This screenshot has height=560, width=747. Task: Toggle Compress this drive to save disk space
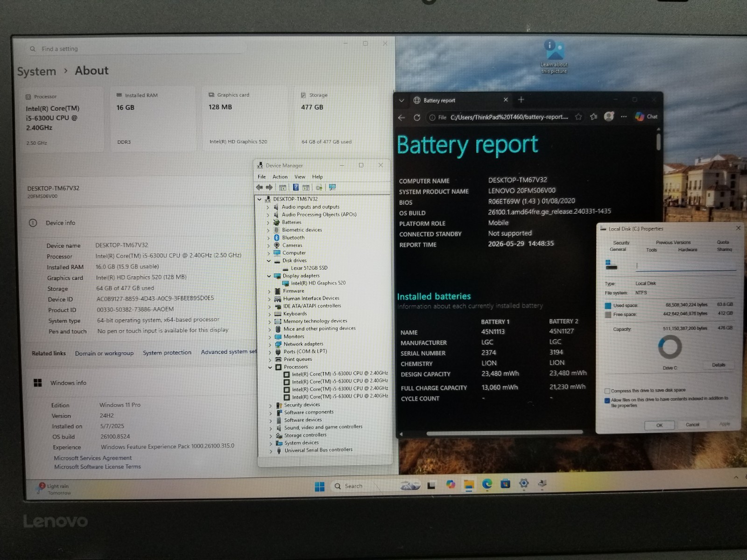point(607,391)
